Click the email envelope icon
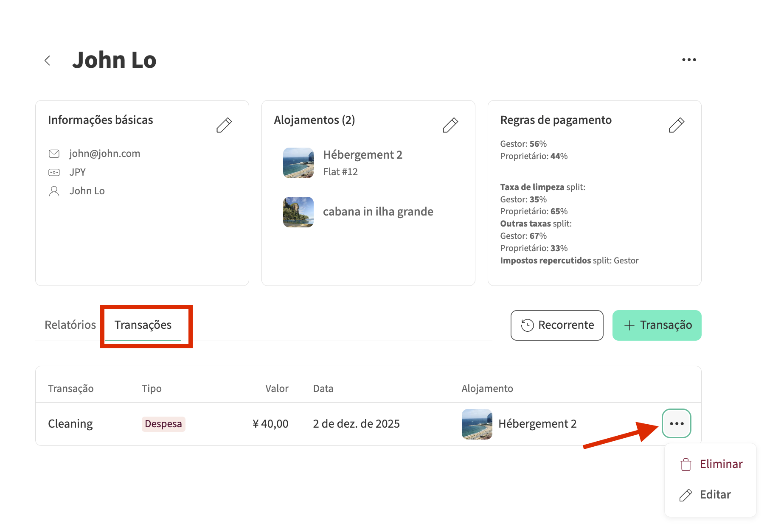The width and height of the screenshot is (781, 532). [54, 154]
